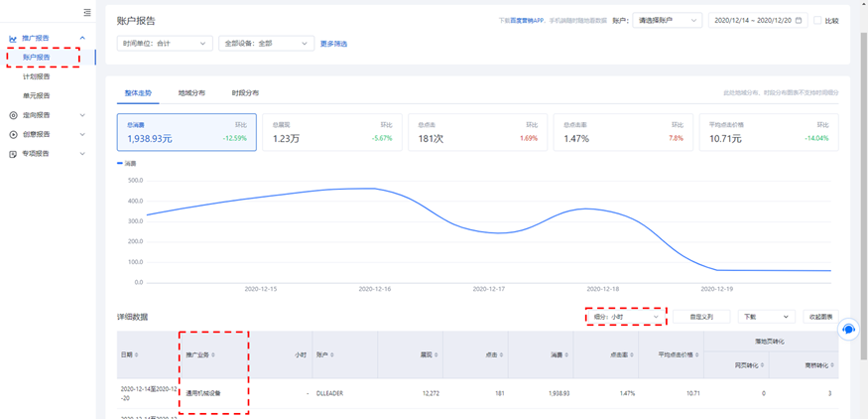Expand the 细分: 小时 dropdown

[x=626, y=317]
